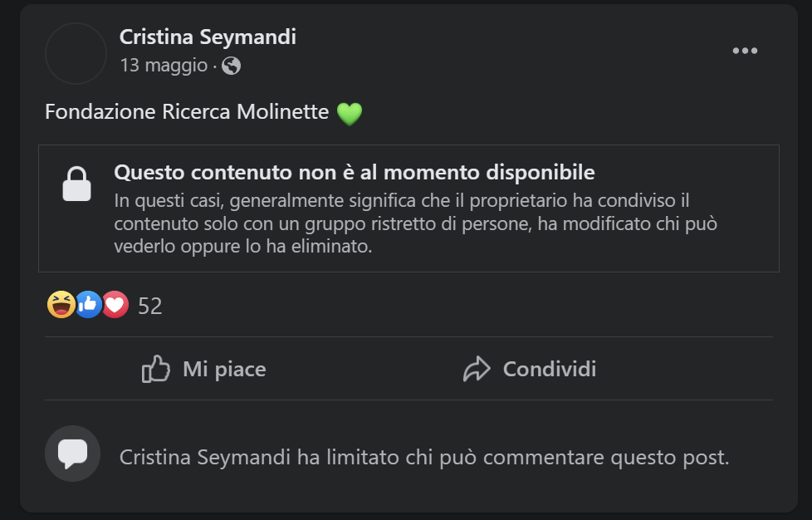Screen dimensions: 812x520
Task: Click the Fondazione Ricerca Molinette post text
Action: [x=187, y=112]
